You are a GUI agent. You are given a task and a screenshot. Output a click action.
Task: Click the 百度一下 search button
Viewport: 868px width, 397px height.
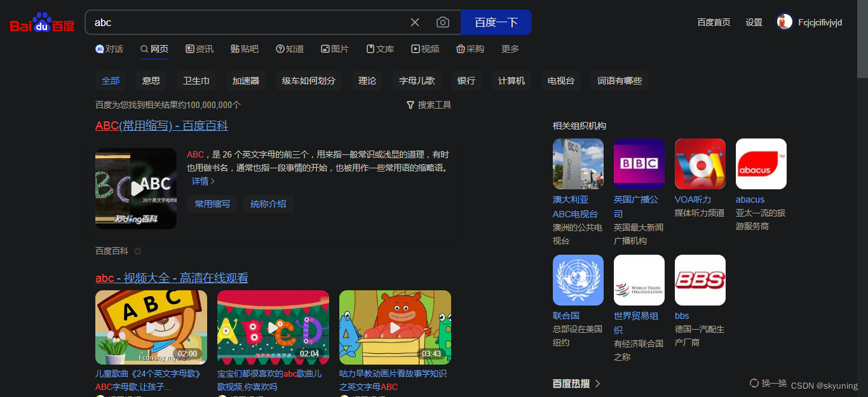point(496,22)
